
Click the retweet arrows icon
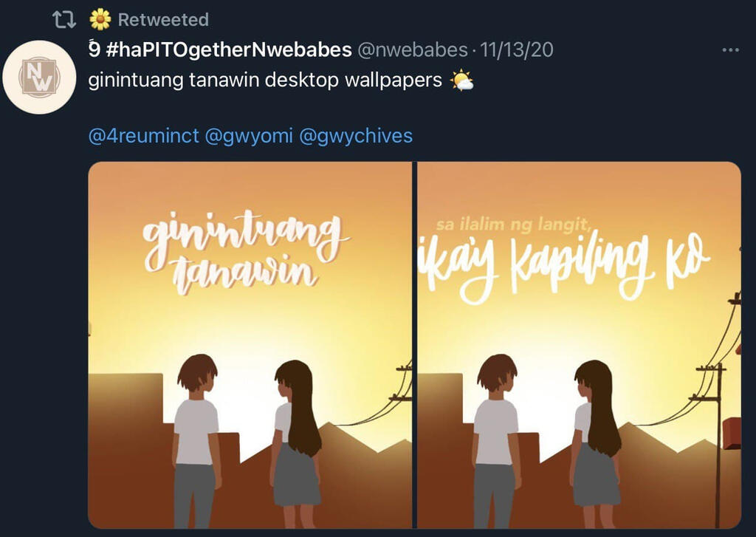[x=63, y=20]
